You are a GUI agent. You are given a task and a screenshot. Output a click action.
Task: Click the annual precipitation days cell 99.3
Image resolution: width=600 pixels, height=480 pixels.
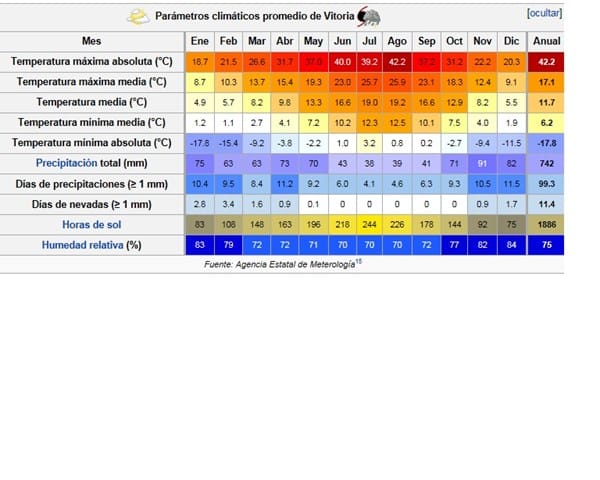point(546,184)
